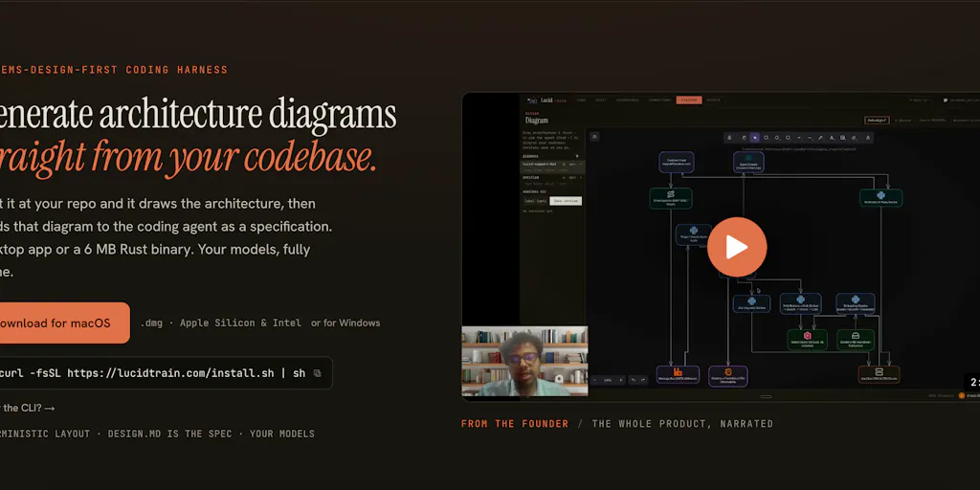This screenshot has height=490, width=980.
Task: Zoom out with the canvas minus button
Action: 593,380
